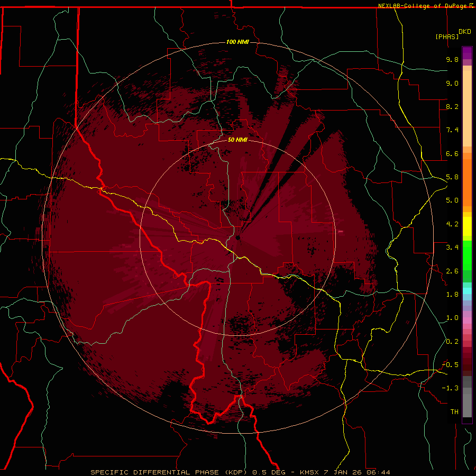476x476 pixels.
Task: Click the 100 NMI range ring label
Action: point(237,42)
